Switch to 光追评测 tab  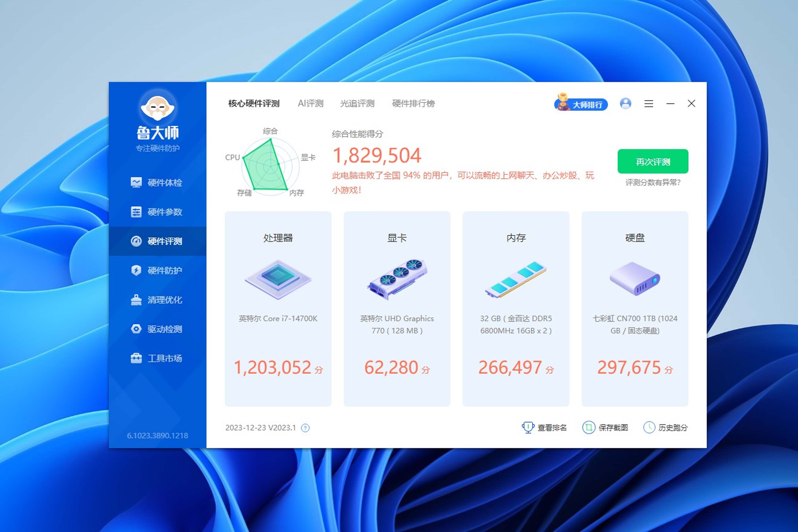(x=357, y=103)
